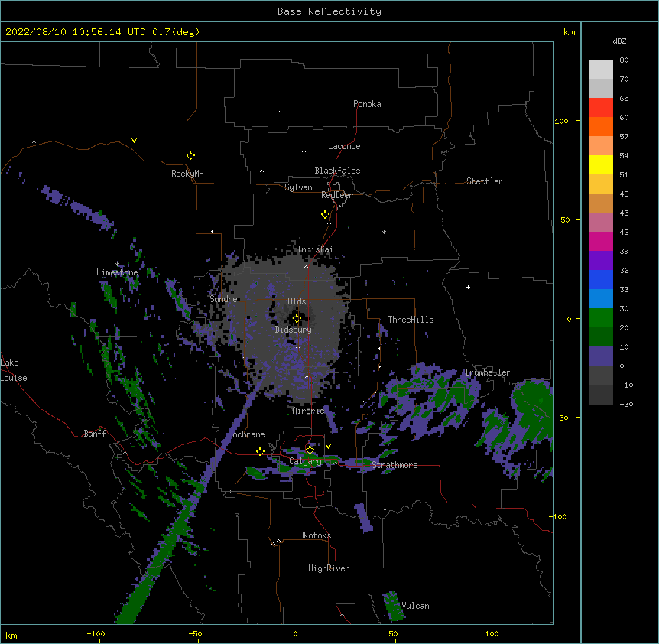Click the Ponoka town label
Image resolution: width=659 pixels, height=644 pixels.
coord(367,104)
